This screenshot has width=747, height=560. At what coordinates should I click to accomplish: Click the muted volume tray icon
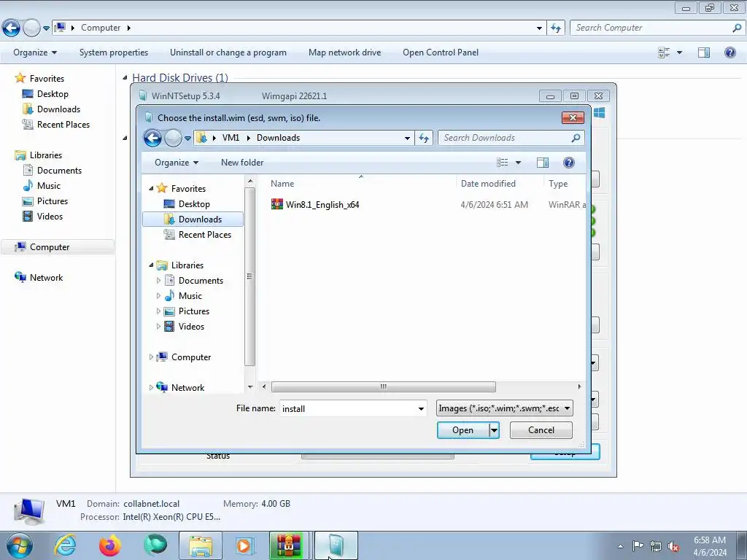coord(673,545)
